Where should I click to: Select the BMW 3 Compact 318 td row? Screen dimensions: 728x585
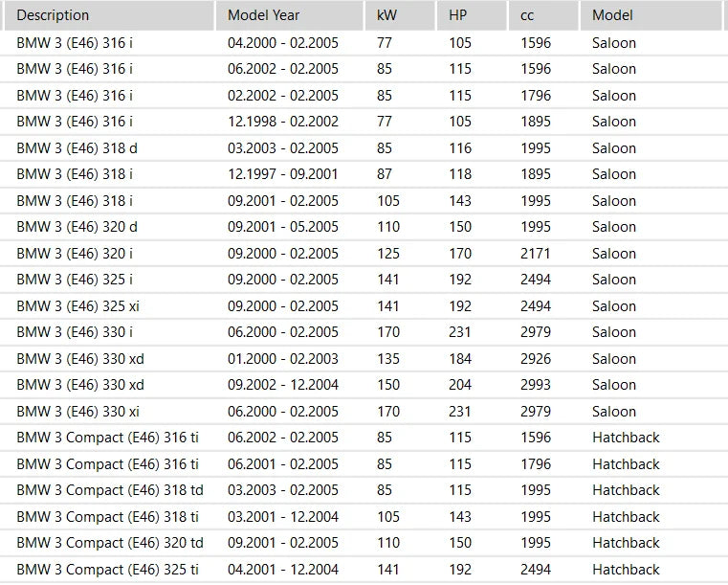(109, 490)
